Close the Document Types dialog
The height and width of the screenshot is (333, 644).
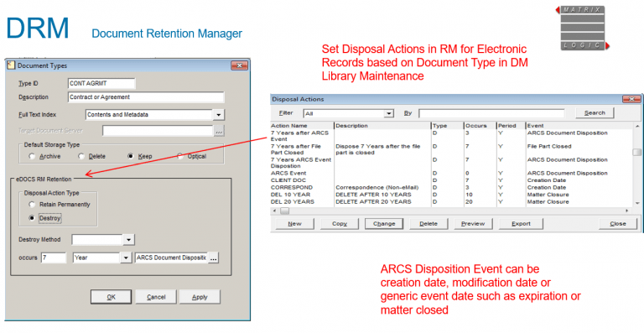click(x=239, y=65)
